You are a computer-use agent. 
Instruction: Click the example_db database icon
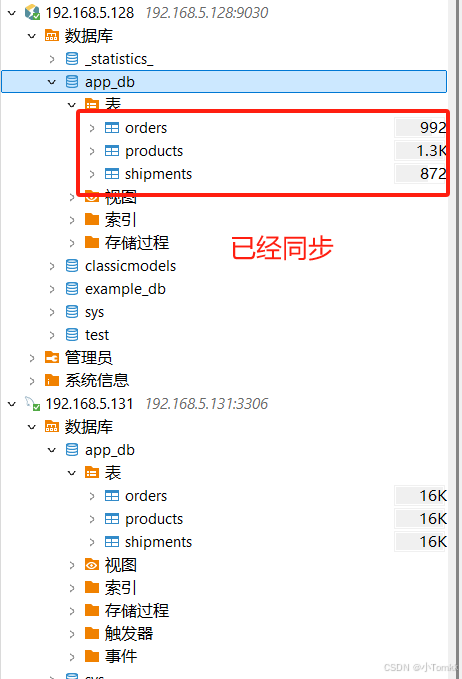(72, 288)
